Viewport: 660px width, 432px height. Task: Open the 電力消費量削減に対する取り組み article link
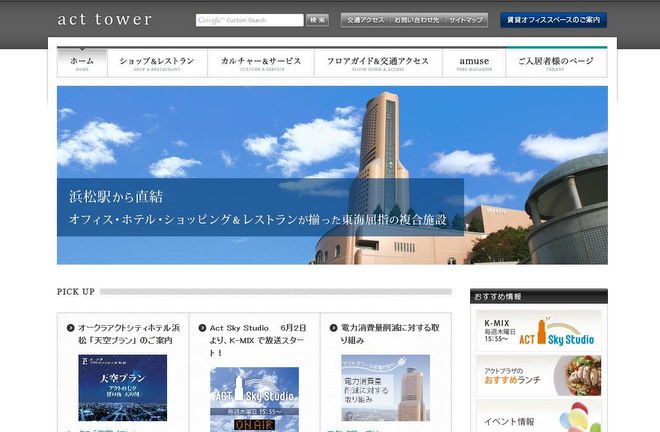pos(390,334)
